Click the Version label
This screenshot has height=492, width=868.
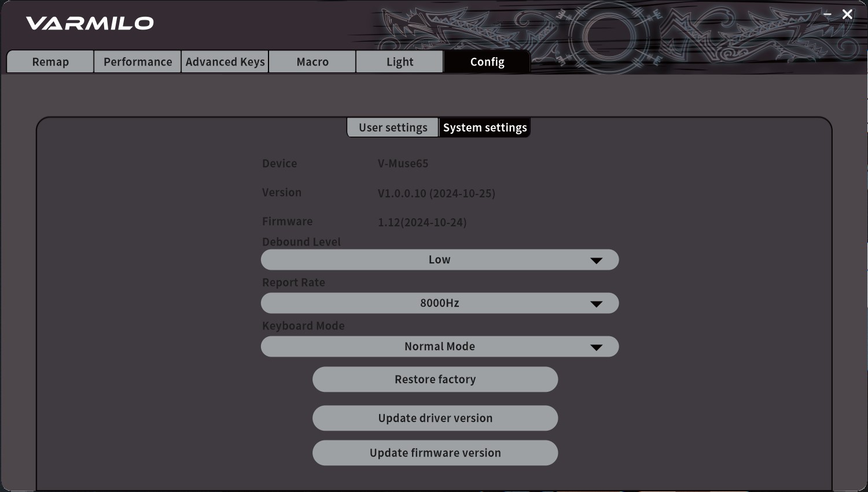282,193
